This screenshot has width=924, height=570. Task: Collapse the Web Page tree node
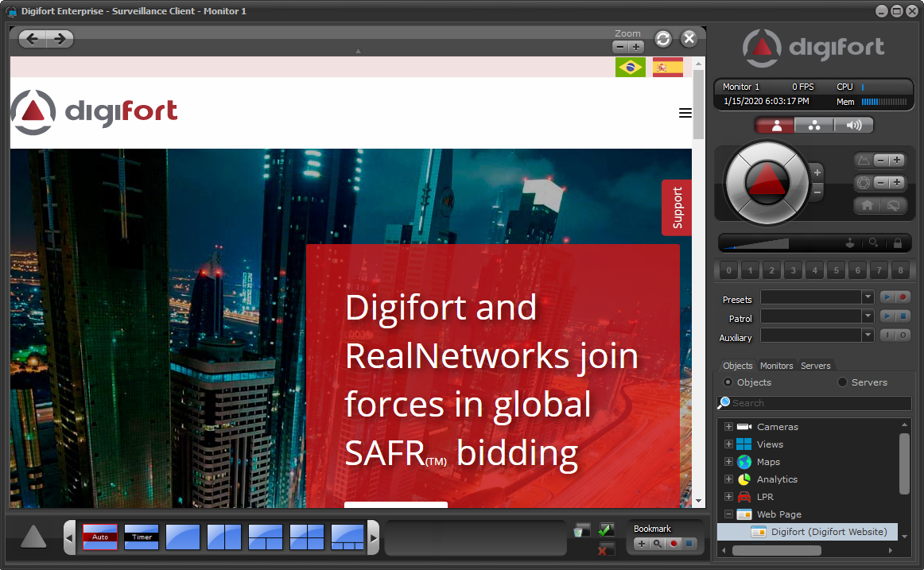[x=728, y=514]
